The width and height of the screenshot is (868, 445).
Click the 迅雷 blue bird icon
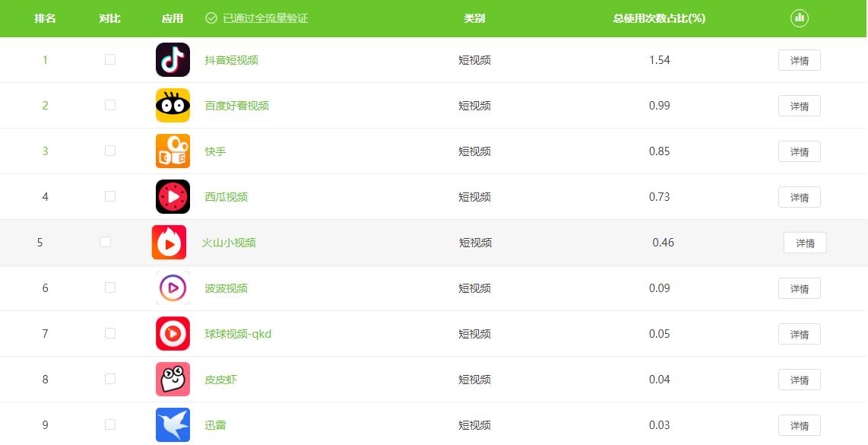click(x=173, y=425)
